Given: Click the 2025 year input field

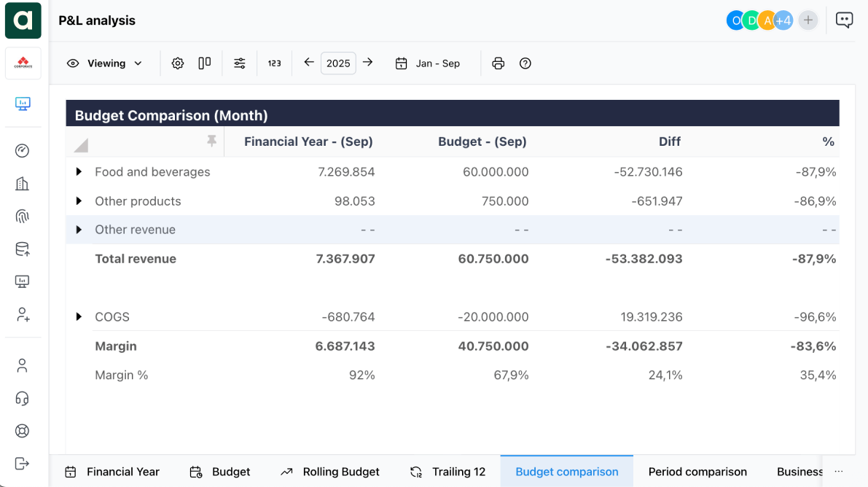Looking at the screenshot, I should 338,63.
